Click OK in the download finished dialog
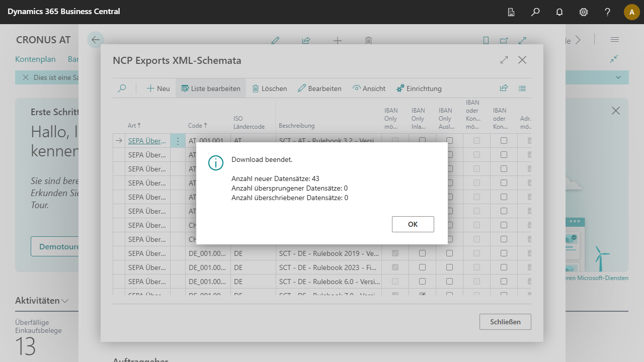644x362 pixels. [413, 224]
